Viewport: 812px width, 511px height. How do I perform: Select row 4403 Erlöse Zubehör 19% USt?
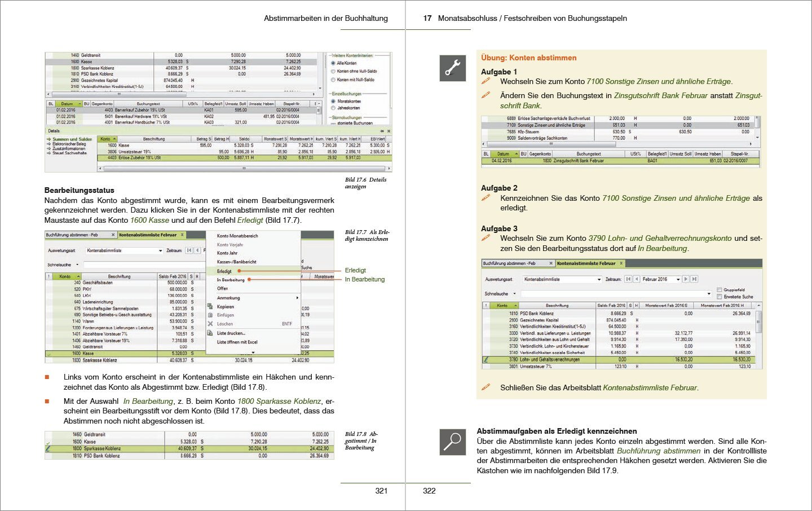(x=244, y=158)
